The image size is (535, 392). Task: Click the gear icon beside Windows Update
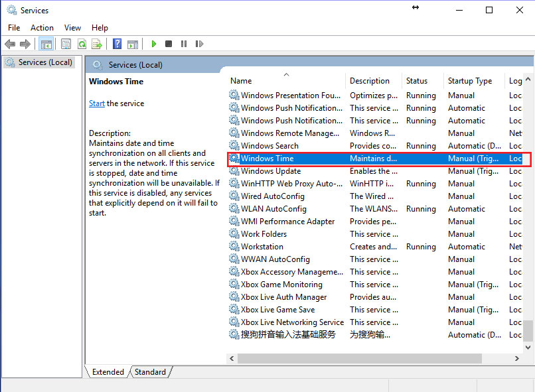234,170
